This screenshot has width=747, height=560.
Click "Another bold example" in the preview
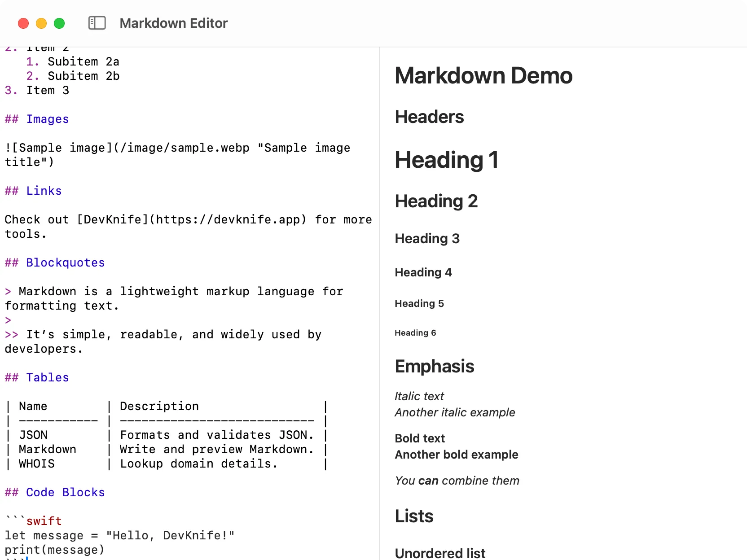(456, 455)
